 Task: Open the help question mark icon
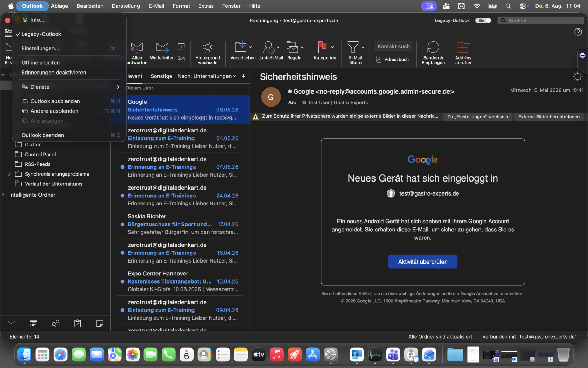(x=578, y=32)
